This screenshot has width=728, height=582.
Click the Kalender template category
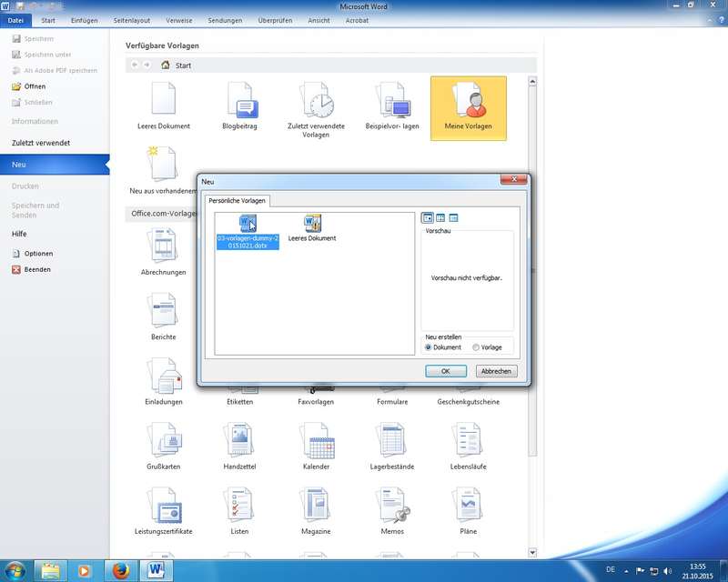[316, 447]
